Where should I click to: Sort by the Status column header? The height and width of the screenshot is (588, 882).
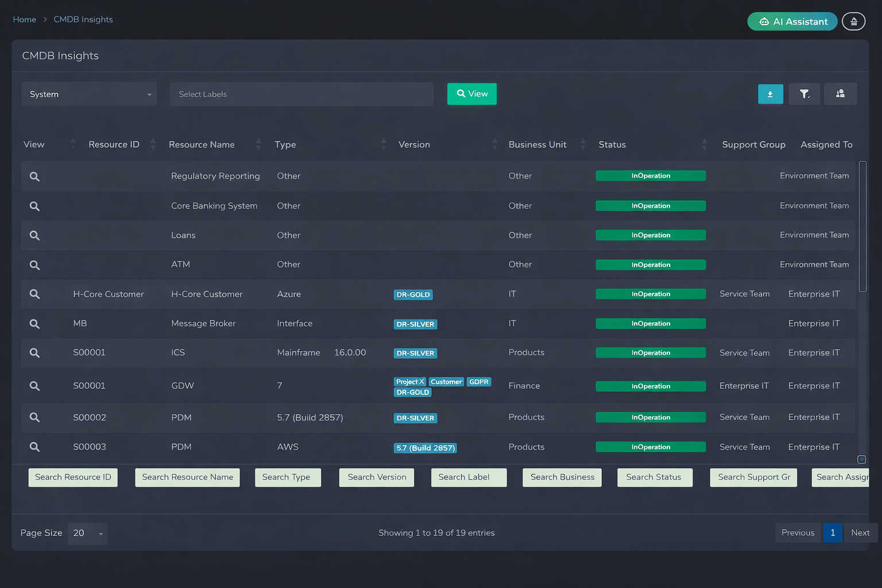pyautogui.click(x=612, y=145)
